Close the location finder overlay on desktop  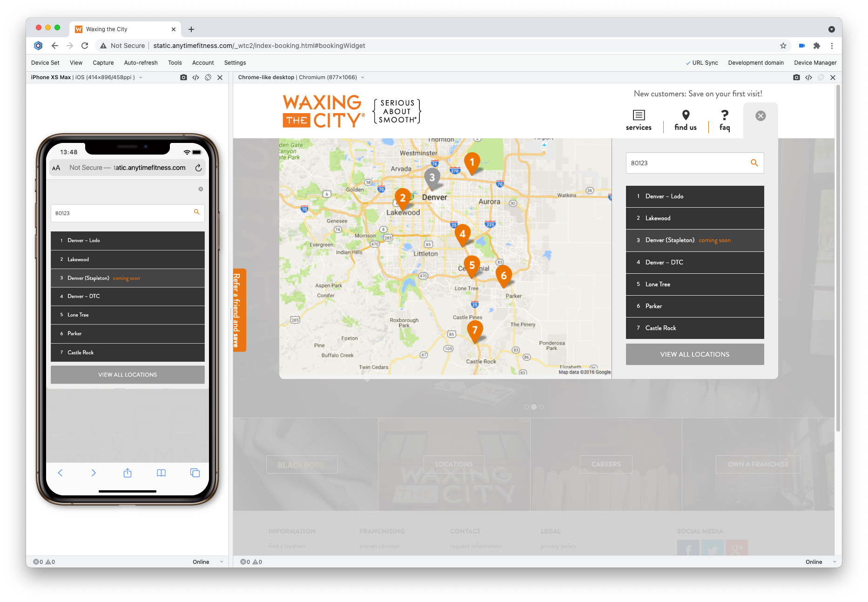pyautogui.click(x=760, y=116)
